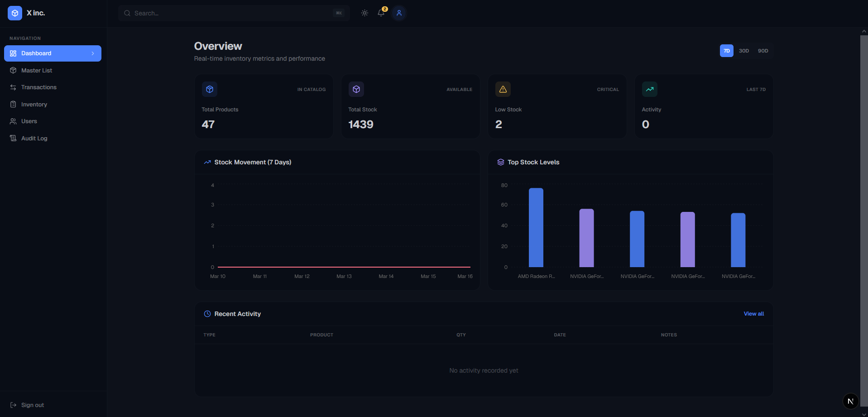Open the Master List page
Screen dimensions: 868x417
(x=37, y=71)
